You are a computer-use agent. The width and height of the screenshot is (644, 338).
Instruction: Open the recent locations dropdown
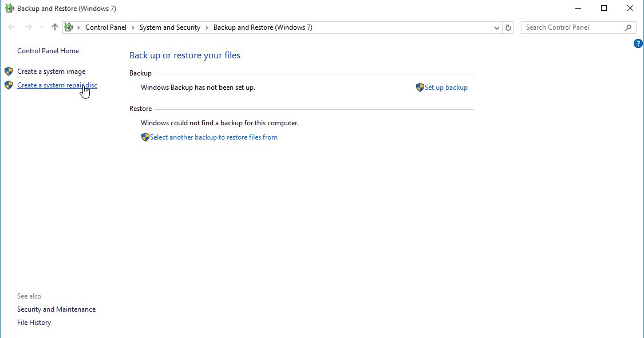[x=42, y=27]
